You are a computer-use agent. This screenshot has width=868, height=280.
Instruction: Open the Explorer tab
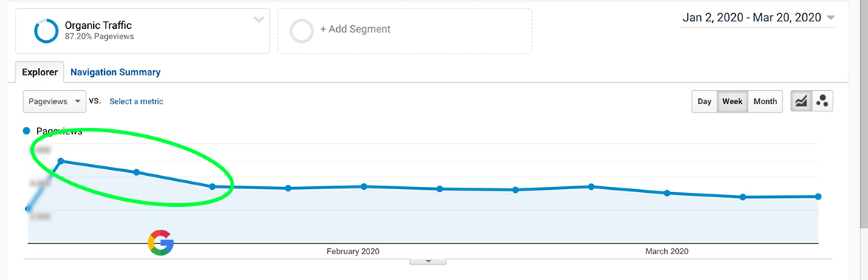click(x=39, y=72)
